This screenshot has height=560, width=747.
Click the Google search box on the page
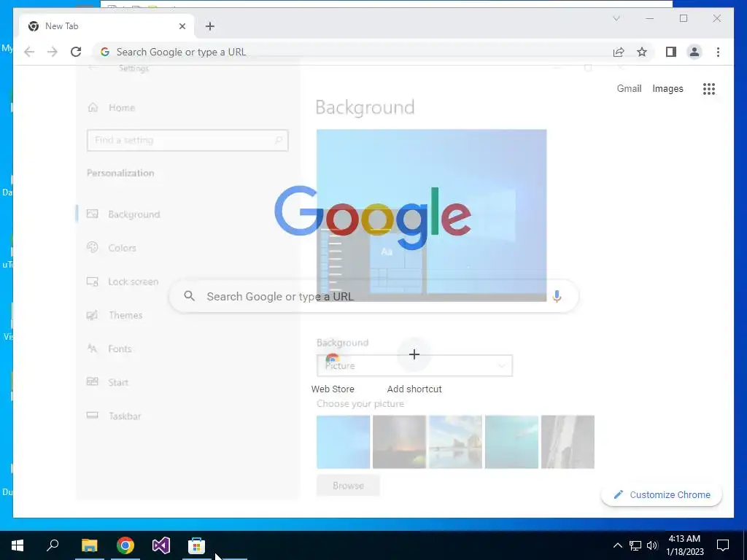tap(374, 296)
